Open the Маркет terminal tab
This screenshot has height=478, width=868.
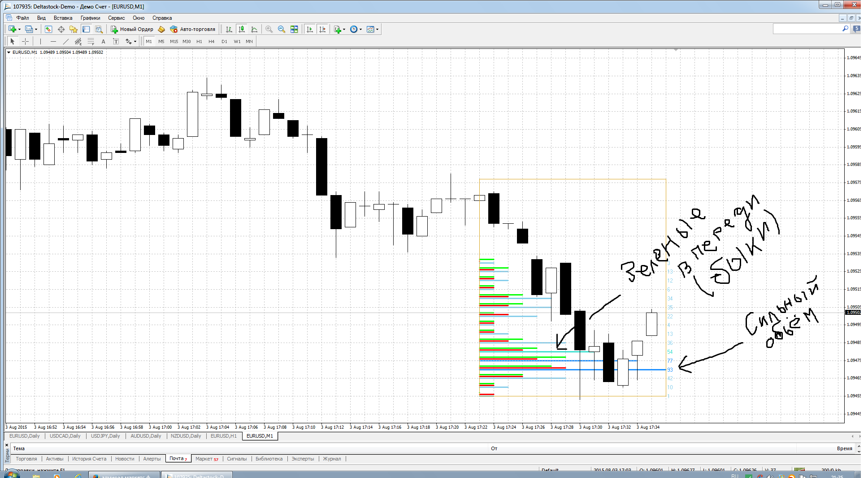(x=207, y=459)
